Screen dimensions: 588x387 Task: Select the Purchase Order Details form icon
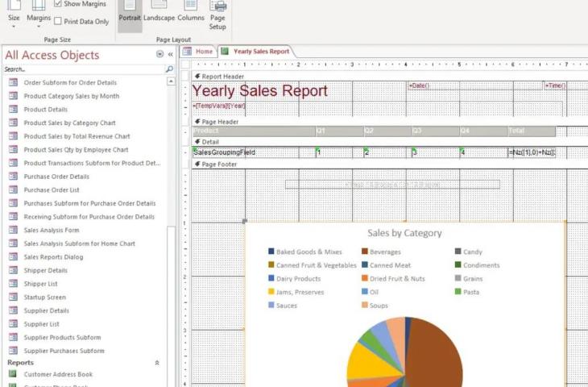coord(13,177)
